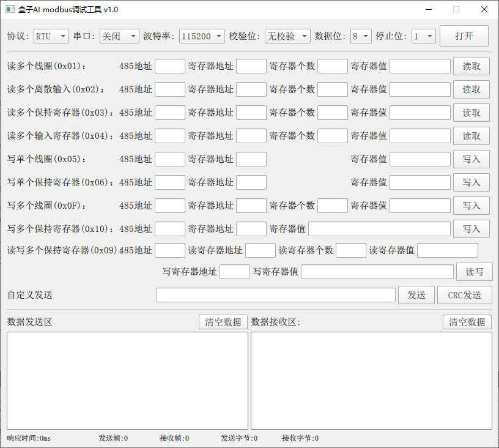Click inside the data receive text area
Image resolution: width=499 pixels, height=448 pixels.
point(371,380)
